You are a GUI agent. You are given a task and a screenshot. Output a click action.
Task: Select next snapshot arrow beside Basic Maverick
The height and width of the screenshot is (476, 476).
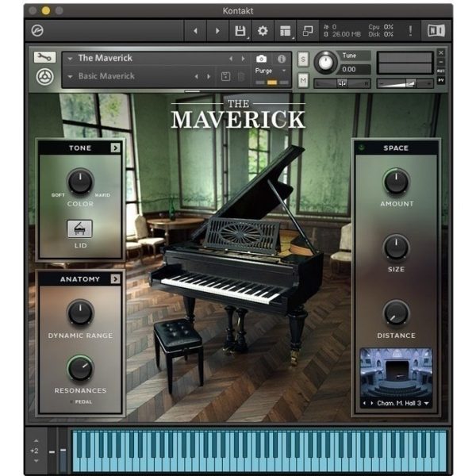(x=209, y=76)
